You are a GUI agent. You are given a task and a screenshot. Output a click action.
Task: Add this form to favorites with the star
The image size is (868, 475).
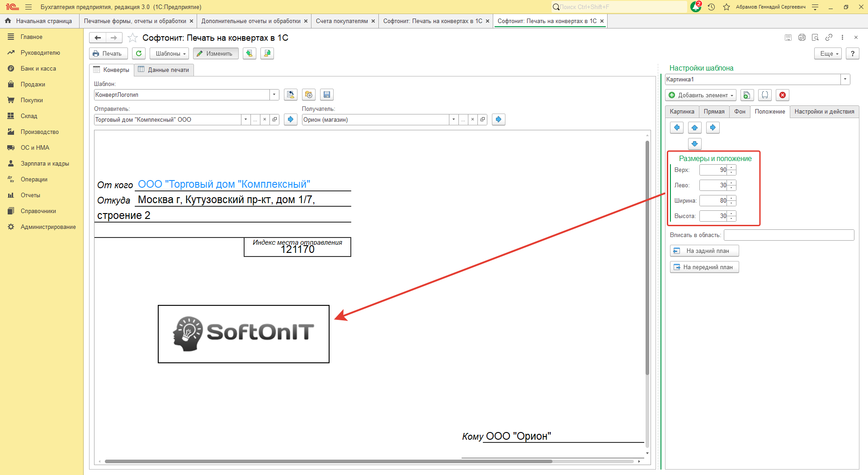click(132, 38)
